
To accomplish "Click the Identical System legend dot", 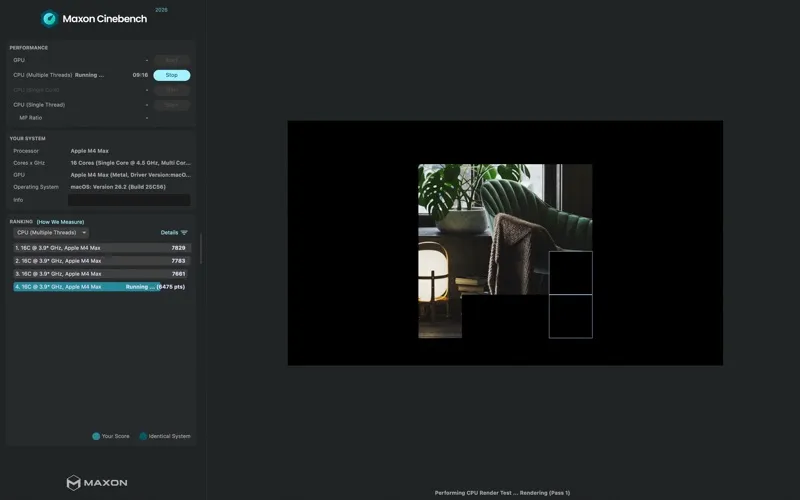I will point(143,436).
